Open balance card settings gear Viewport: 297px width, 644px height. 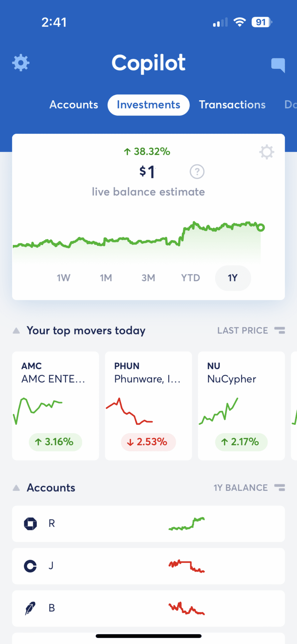[266, 152]
